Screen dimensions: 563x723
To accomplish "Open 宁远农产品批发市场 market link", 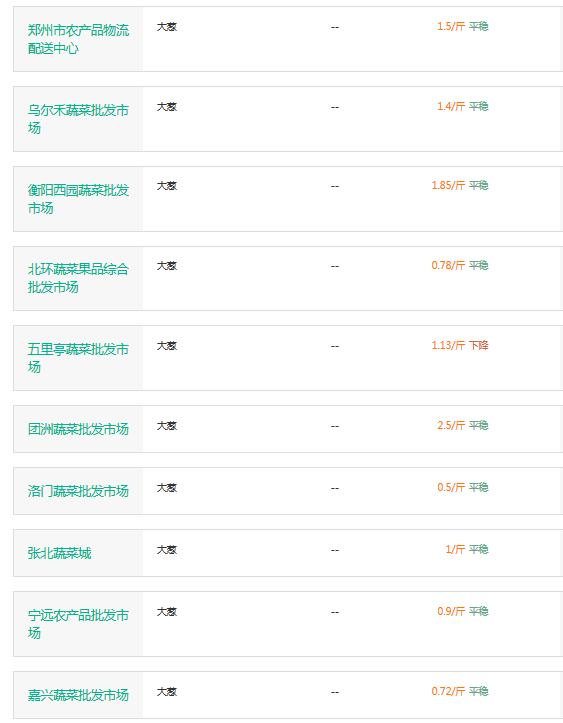I will tap(78, 624).
